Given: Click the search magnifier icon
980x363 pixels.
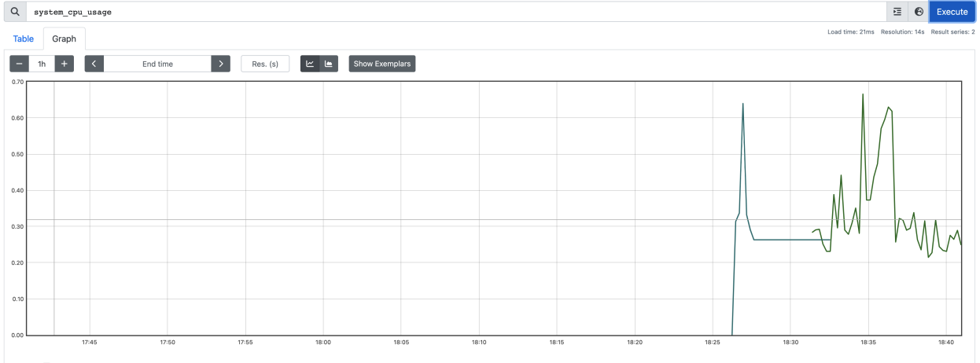Looking at the screenshot, I should 13,12.
